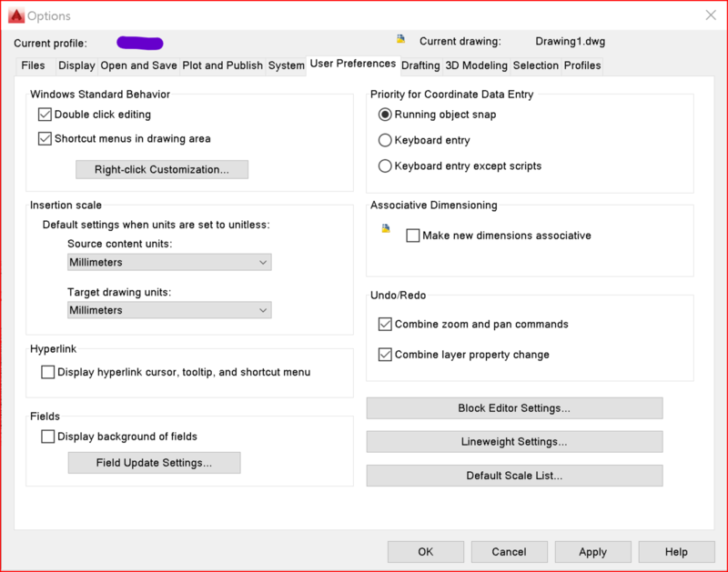Open the 3D Modeling tab
Viewport: 728px width, 572px height.
[476, 65]
